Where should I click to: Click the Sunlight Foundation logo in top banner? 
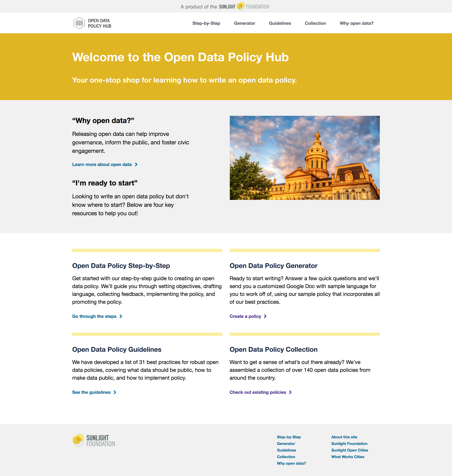tap(244, 6)
